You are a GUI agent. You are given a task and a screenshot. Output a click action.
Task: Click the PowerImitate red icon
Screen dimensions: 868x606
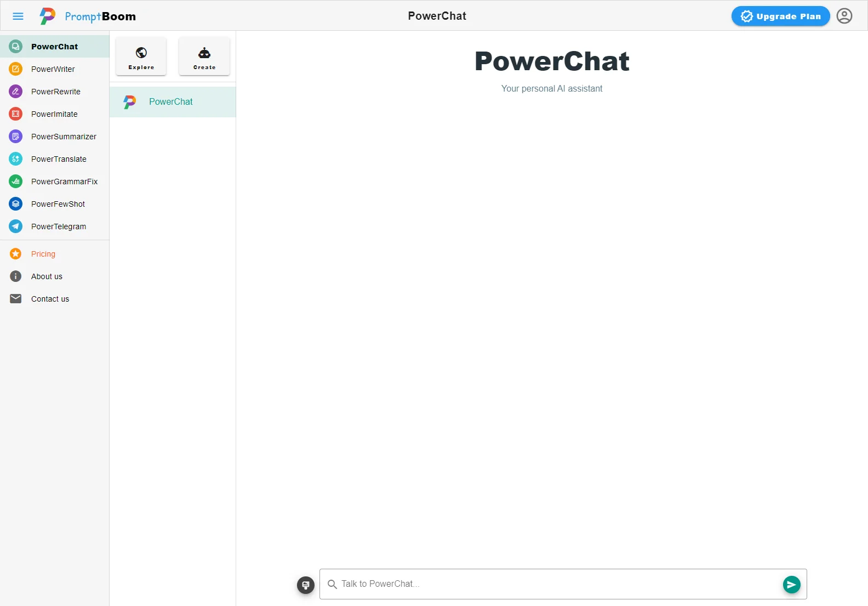[x=16, y=114]
